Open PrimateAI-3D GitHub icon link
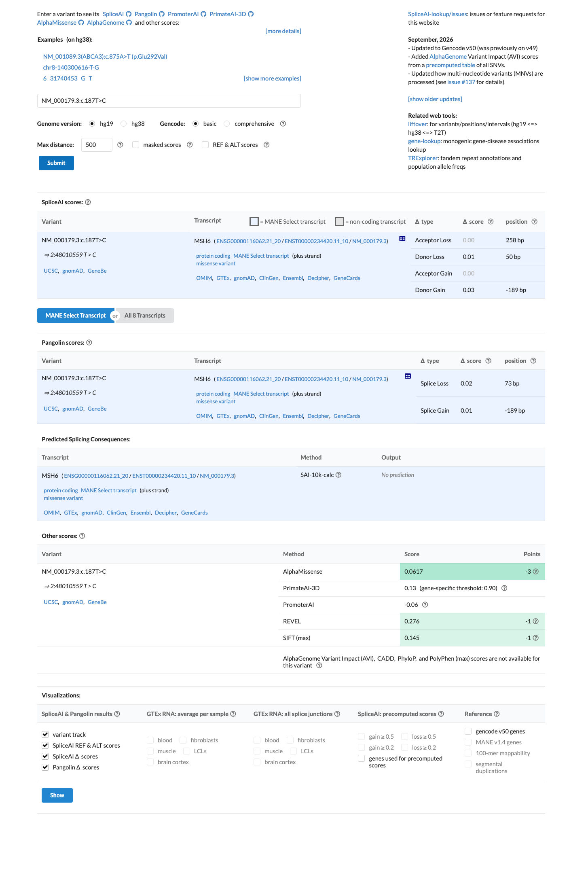This screenshot has width=588, height=890. tap(251, 14)
